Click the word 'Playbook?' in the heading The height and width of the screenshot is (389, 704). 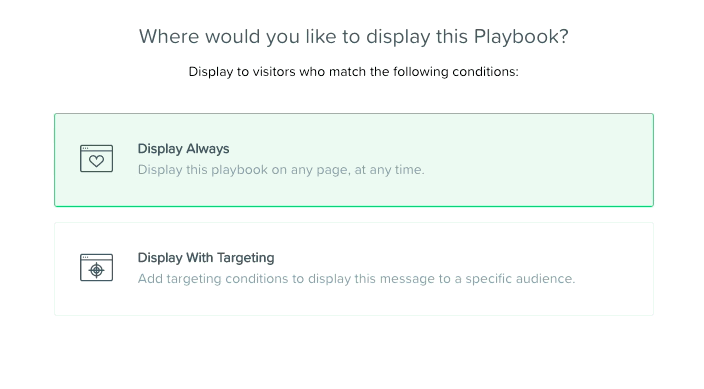pos(521,36)
